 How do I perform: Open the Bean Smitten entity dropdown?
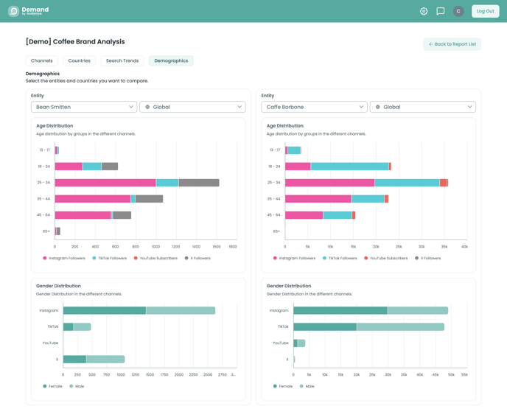(84, 107)
